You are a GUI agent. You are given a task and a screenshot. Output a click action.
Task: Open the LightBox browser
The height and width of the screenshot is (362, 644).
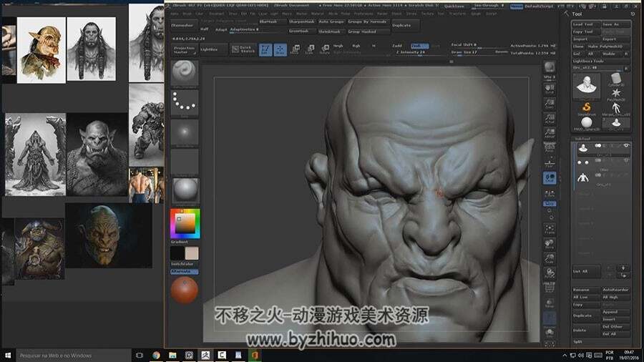pyautogui.click(x=213, y=49)
